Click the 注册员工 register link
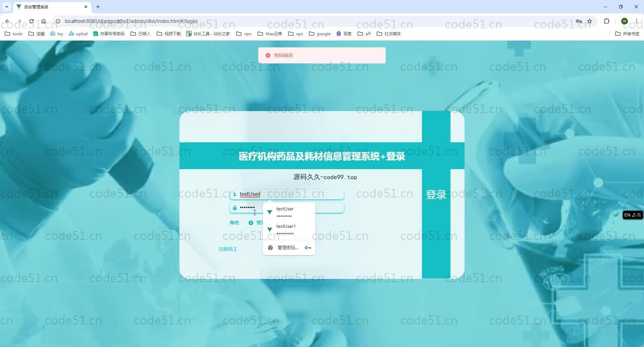Screen dimensions: 644x347 [x=228, y=249]
